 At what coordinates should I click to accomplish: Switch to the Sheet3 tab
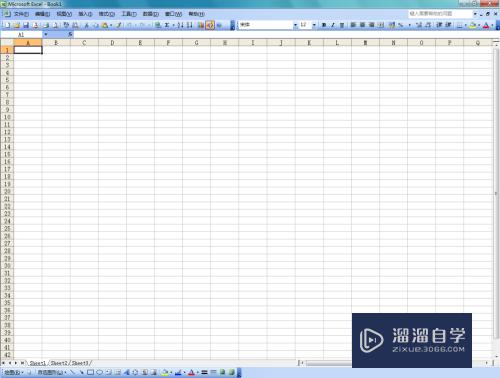point(80,363)
